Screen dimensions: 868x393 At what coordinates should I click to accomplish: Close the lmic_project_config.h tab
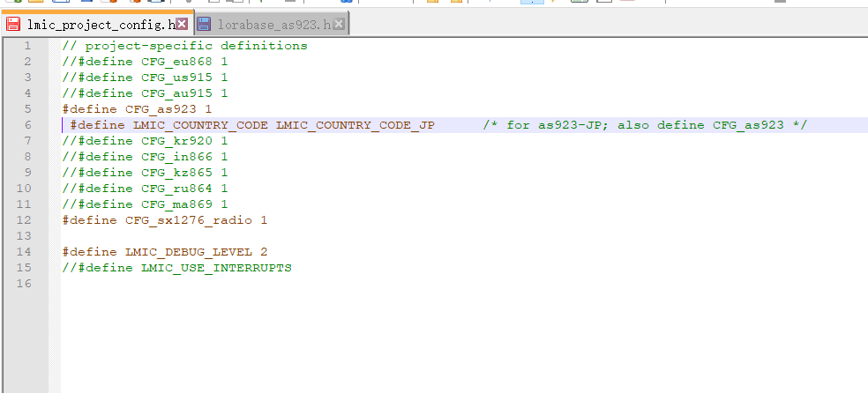coord(182,23)
